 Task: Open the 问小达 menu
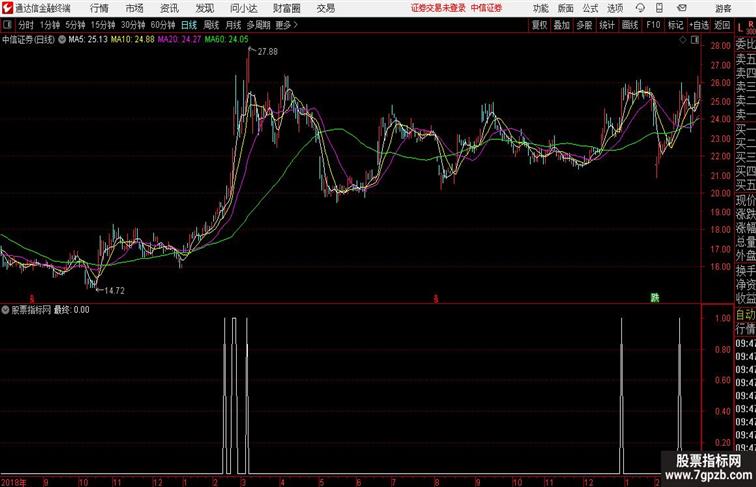243,8
